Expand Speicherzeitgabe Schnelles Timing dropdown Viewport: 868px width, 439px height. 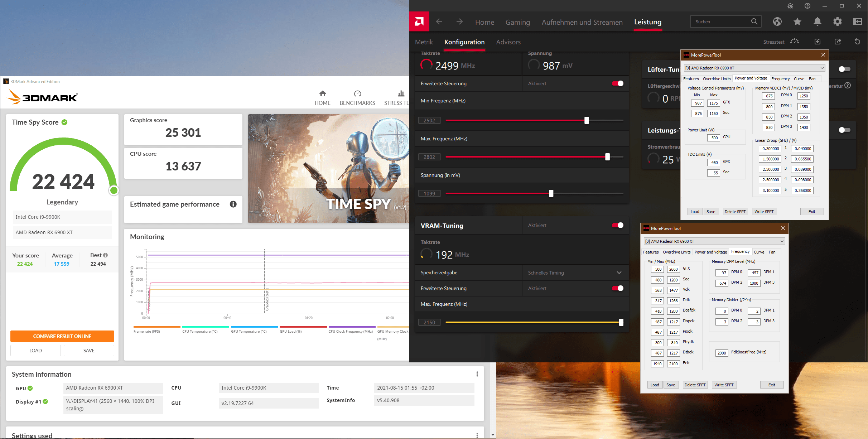click(619, 272)
